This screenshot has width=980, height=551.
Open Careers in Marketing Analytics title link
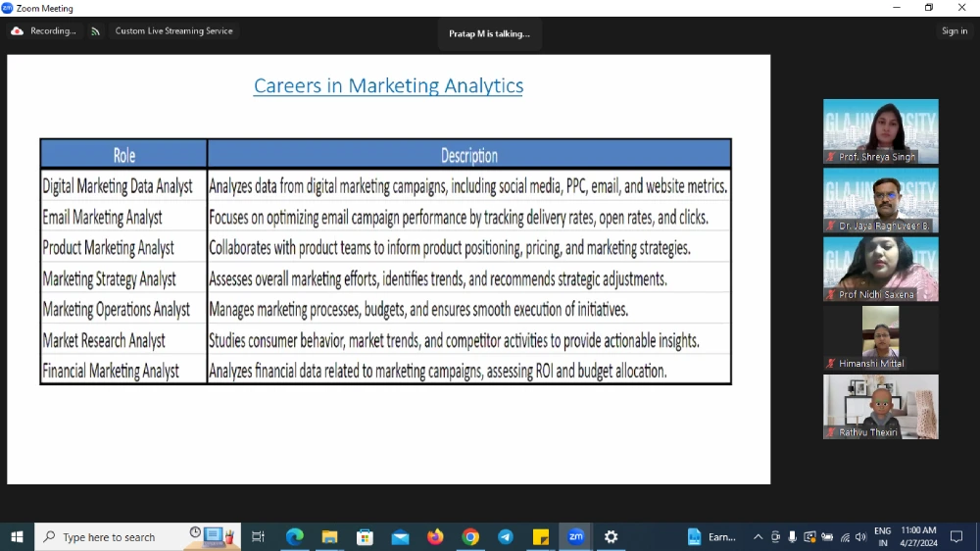coord(388,85)
